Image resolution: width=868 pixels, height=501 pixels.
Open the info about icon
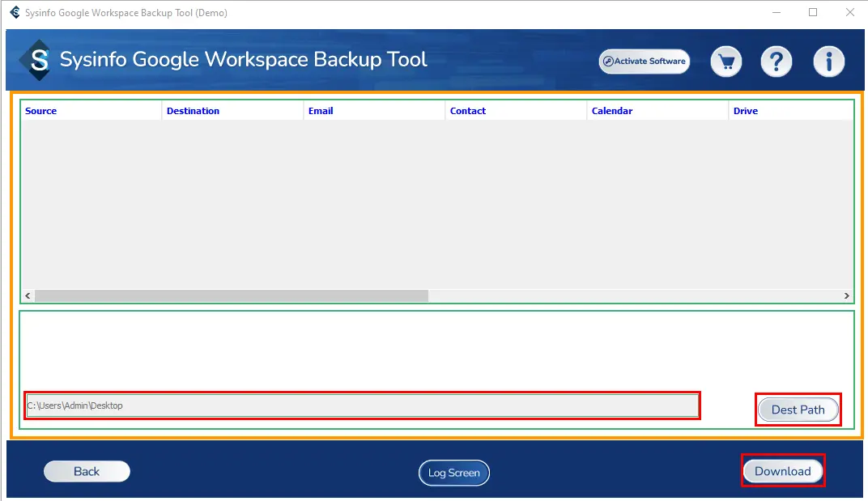coord(828,61)
